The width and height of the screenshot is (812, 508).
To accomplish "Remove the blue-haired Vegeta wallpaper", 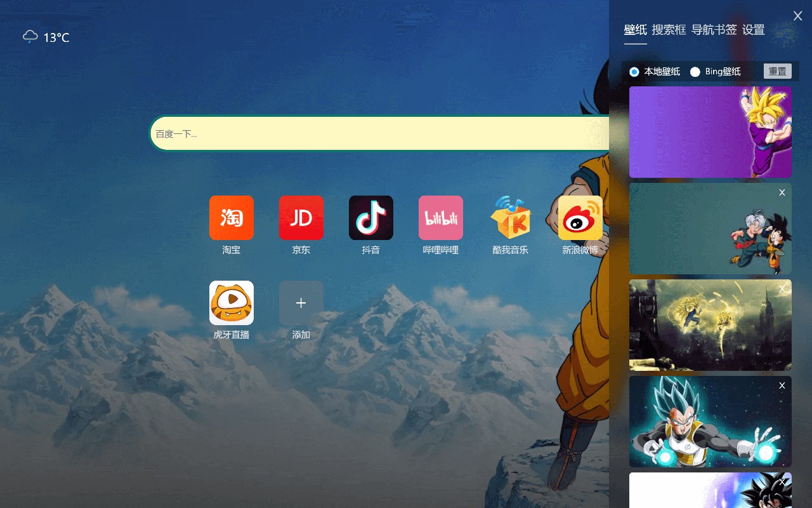I will point(782,385).
